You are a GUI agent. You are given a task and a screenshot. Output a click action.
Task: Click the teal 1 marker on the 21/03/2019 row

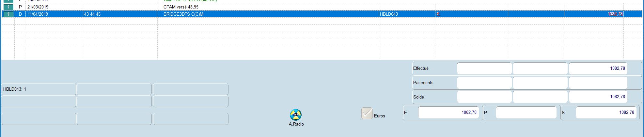(8, 7)
